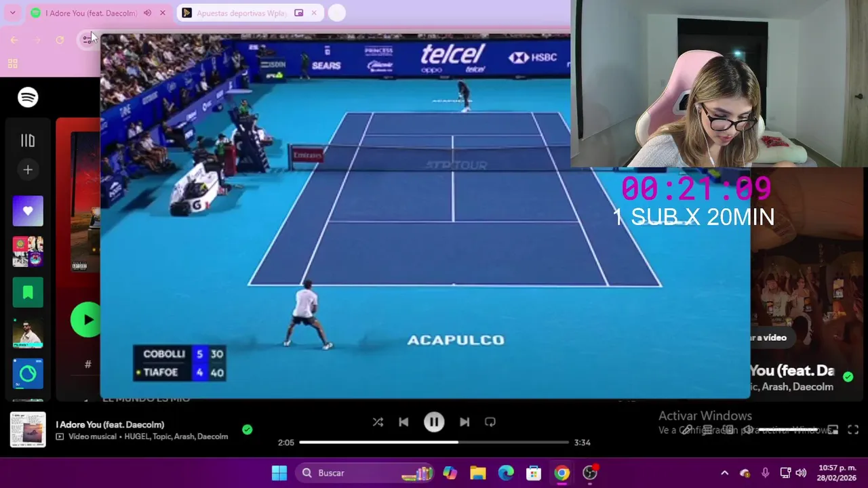Switch to Apuestas deportivas Wplay tab
This screenshot has width=868, height=488.
250,13
